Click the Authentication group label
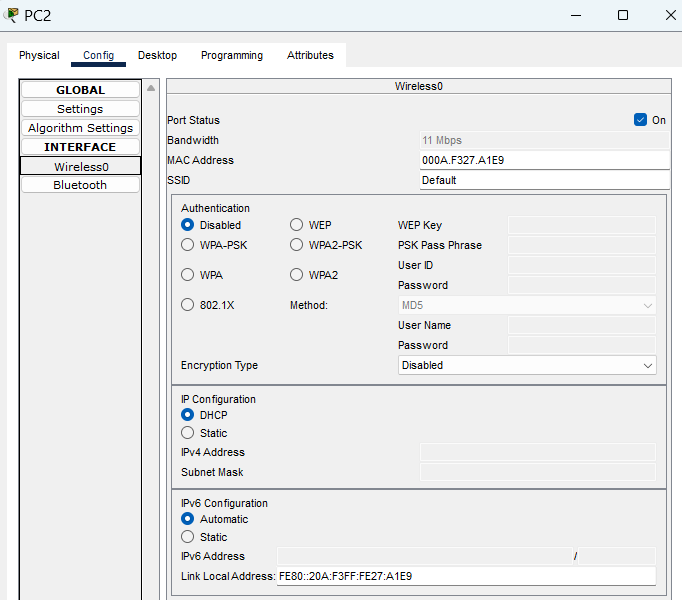This screenshot has width=682, height=600. click(215, 208)
